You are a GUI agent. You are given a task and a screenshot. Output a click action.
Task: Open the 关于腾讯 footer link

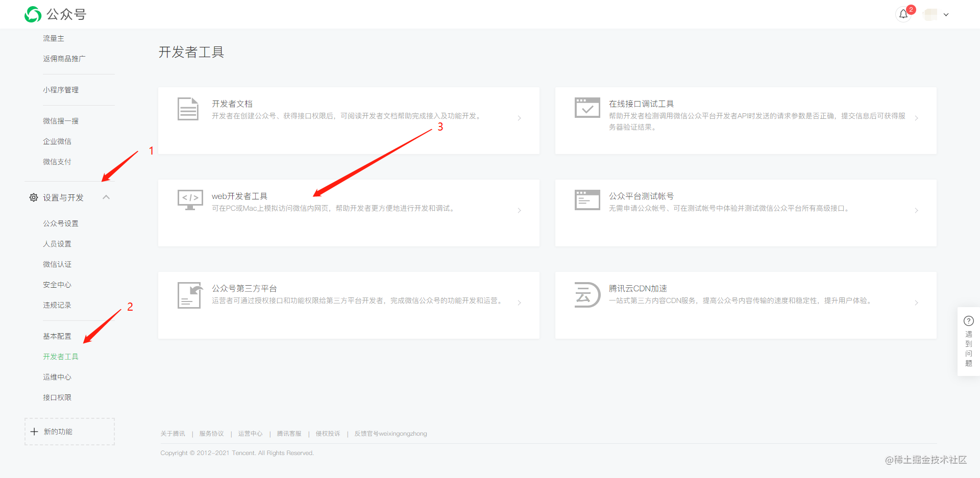pos(173,434)
